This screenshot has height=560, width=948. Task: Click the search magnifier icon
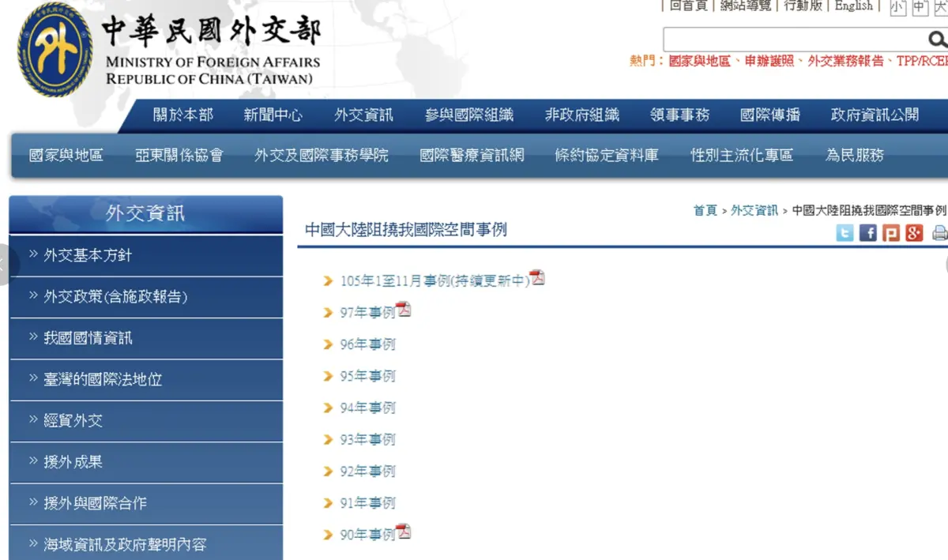click(937, 39)
